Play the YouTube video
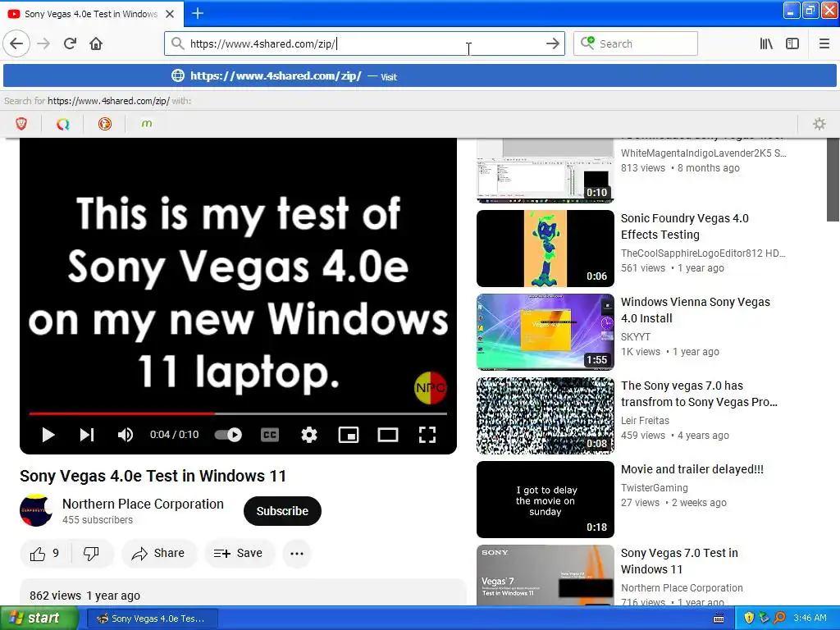The image size is (840, 630). (x=48, y=435)
